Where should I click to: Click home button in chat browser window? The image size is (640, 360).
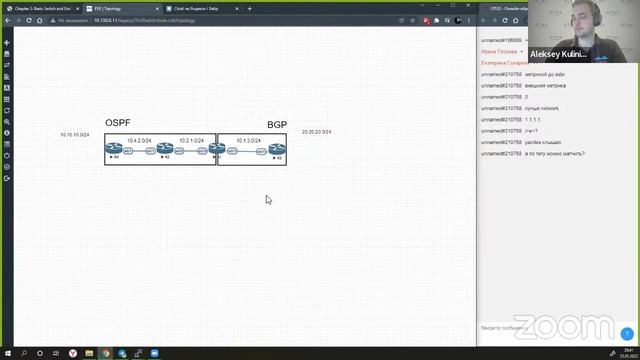[516, 20]
